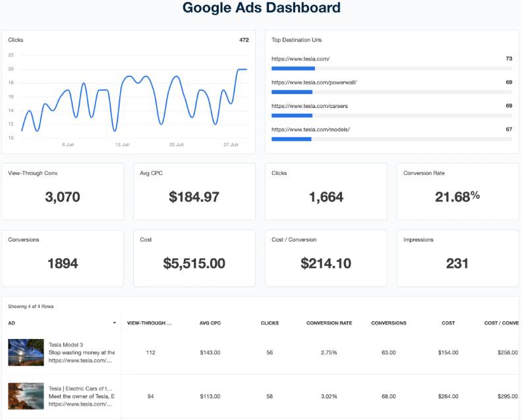Click the tesla.com/models/ URL entry
Image resolution: width=522 pixels, height=420 pixels.
point(310,130)
